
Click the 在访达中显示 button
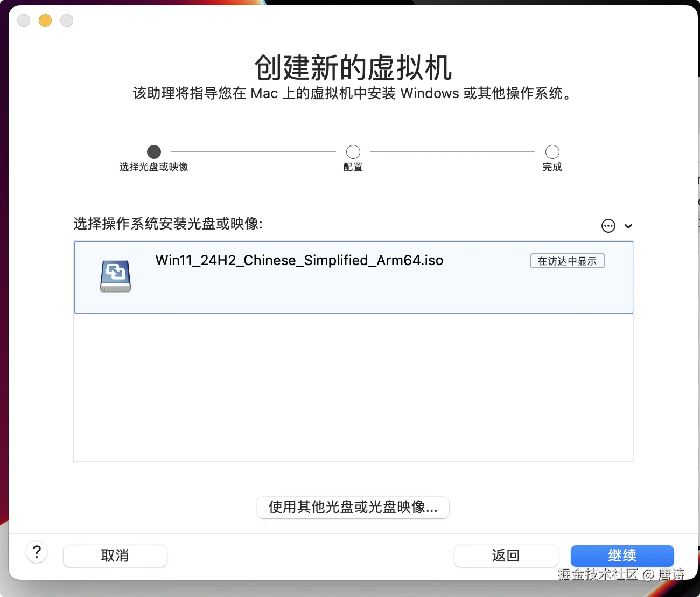(568, 261)
